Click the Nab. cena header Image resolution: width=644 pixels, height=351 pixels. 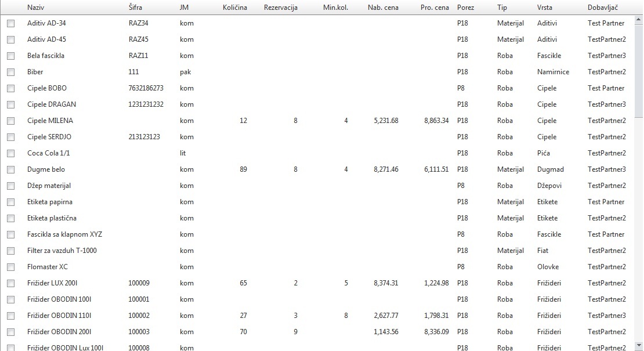click(x=383, y=8)
